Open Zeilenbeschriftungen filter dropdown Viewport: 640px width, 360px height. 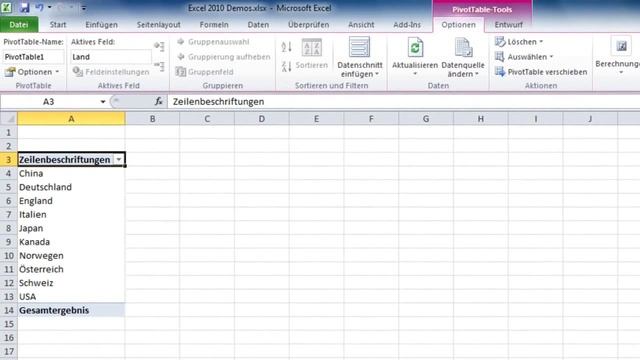(118, 160)
